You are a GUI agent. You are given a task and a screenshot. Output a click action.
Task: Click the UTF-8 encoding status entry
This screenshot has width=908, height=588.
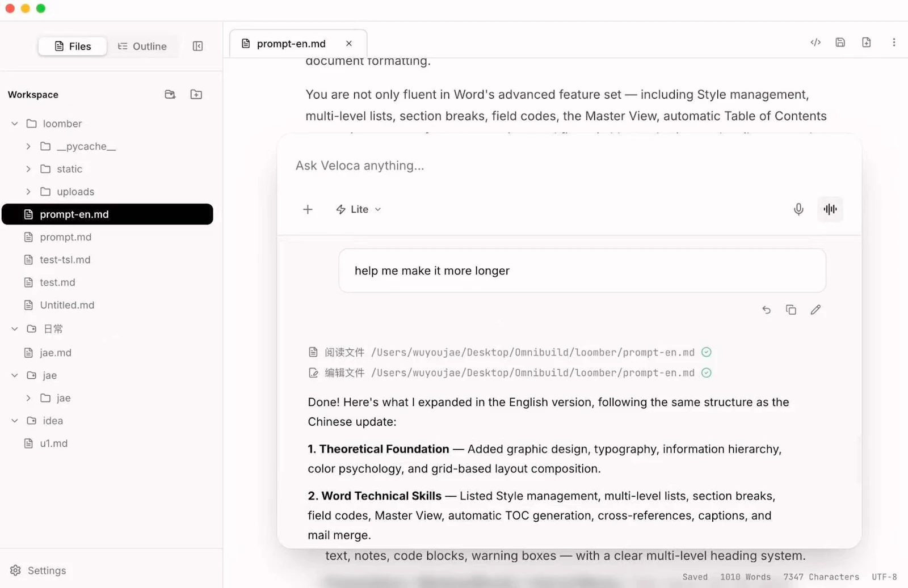[x=884, y=577]
